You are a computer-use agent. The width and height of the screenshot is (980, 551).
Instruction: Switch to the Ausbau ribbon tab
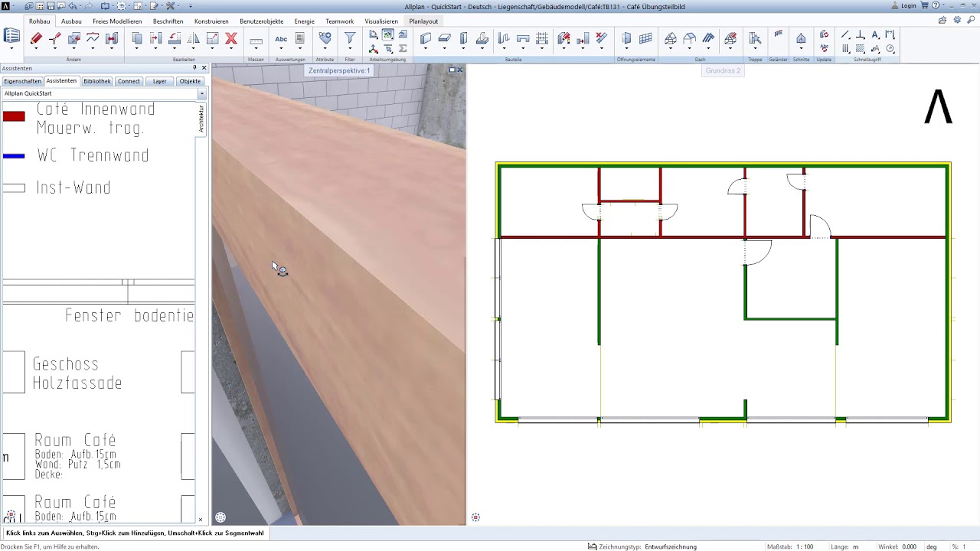click(x=71, y=21)
